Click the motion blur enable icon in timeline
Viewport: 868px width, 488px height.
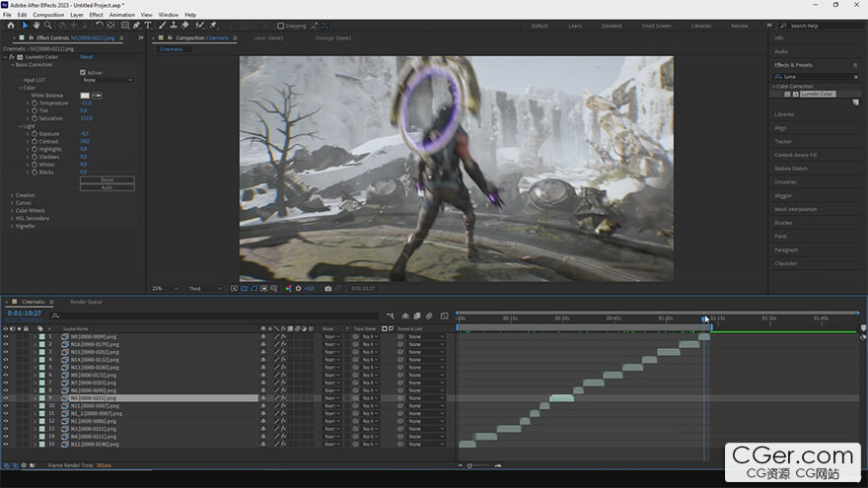coord(429,315)
